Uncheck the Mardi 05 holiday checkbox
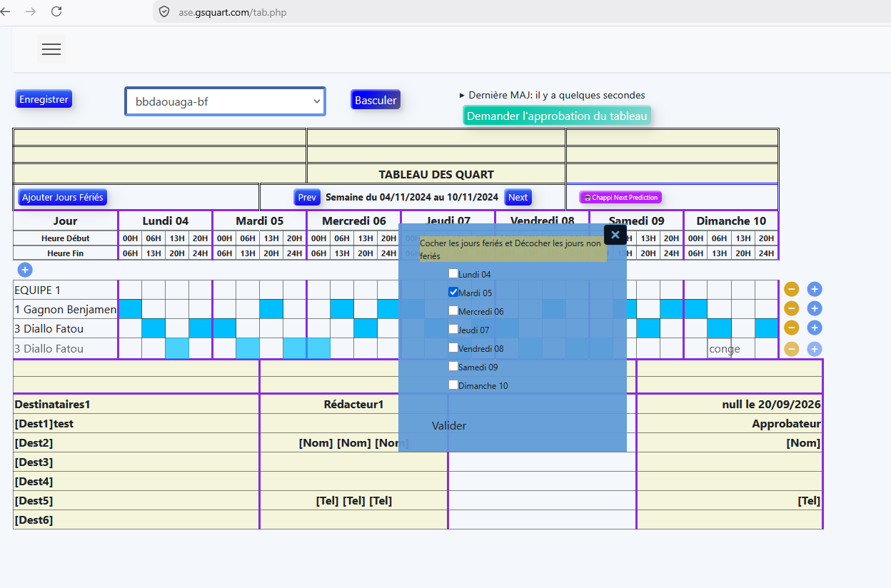Screen dimensions: 891x588 click(x=453, y=292)
